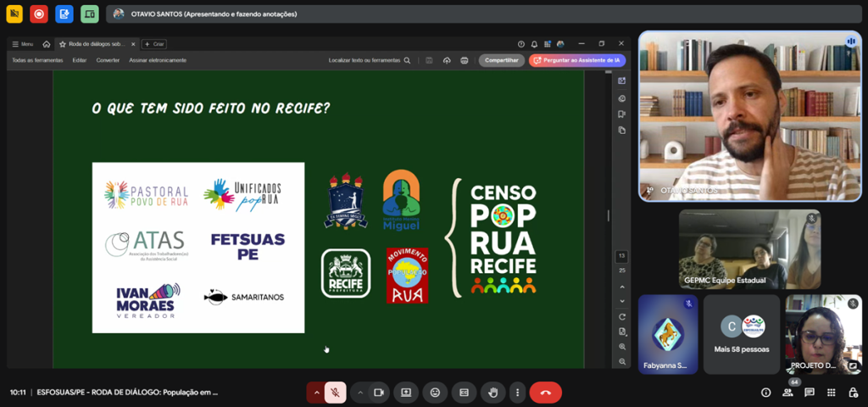Expand audio settings arrow beside microphone
868x407 pixels.
(x=317, y=393)
